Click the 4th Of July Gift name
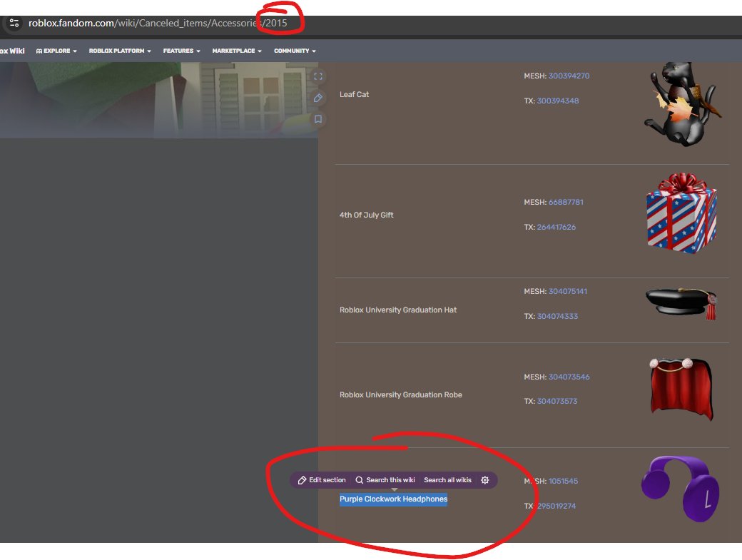Viewport: 742px width, 560px height. click(366, 215)
